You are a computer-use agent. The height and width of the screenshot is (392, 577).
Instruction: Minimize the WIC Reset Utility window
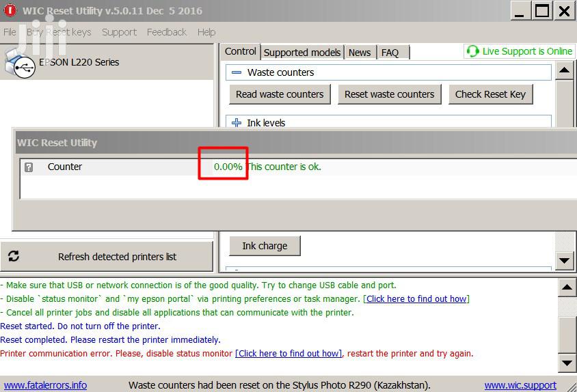click(x=520, y=11)
